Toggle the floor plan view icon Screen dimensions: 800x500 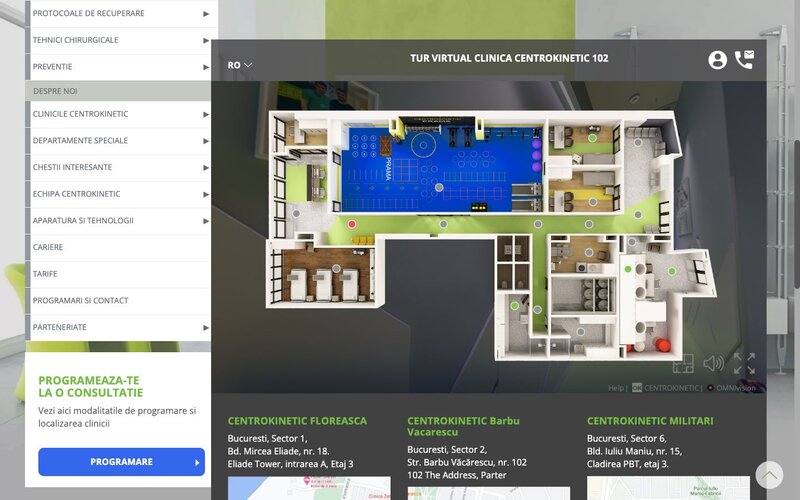[x=683, y=364]
